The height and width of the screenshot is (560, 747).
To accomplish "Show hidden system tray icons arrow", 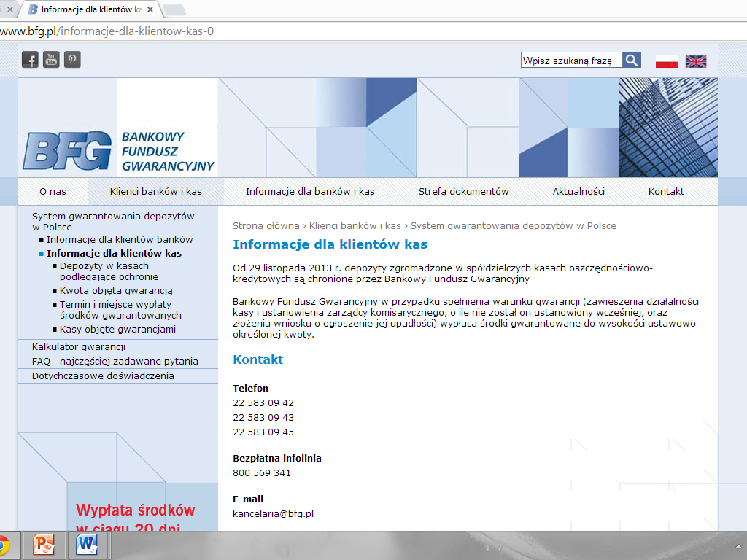I will [x=738, y=546].
